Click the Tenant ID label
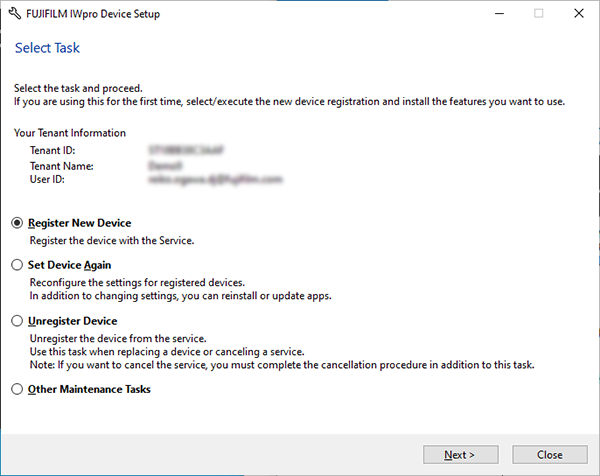The image size is (600, 476). point(52,150)
